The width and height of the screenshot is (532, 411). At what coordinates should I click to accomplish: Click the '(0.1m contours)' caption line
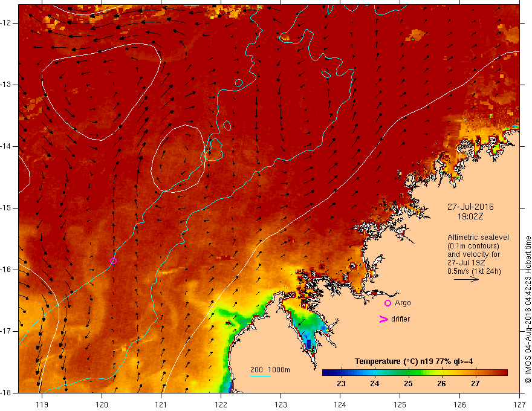[473, 246]
